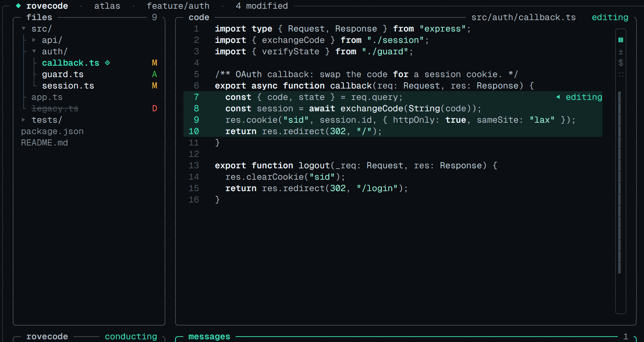Screen dimensions: 644x342
Task: Click the D status badge for legacy.ts
Action: (x=154, y=108)
